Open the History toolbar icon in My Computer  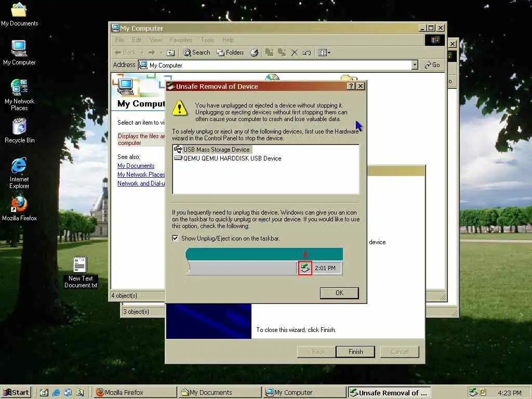(254, 52)
